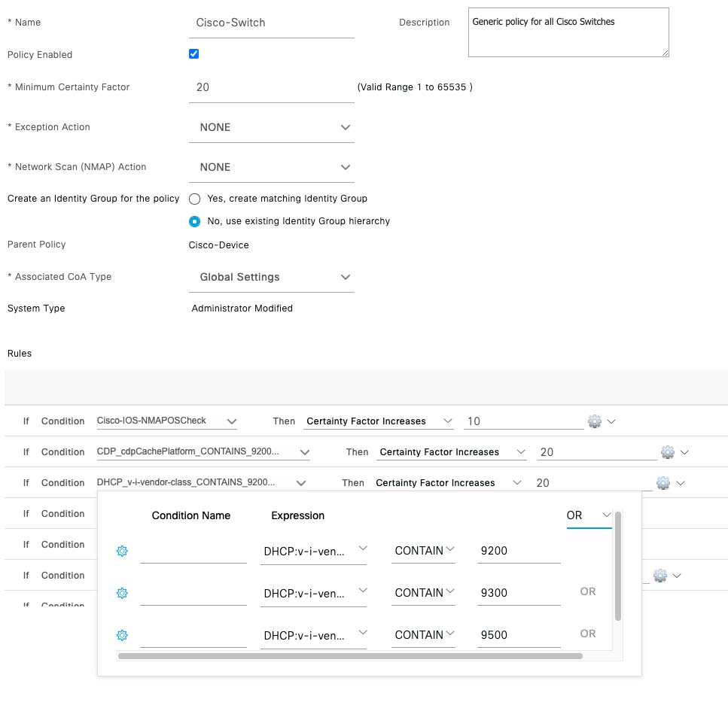The width and height of the screenshot is (728, 702).
Task: Expand CDP_cdpCachePlatform_CONTAINS_9200 condition dropdown
Action: point(305,452)
